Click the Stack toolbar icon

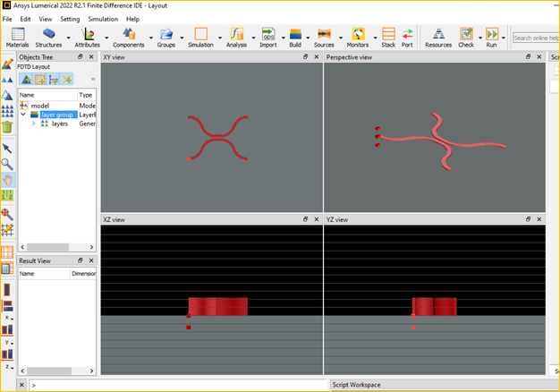click(388, 38)
